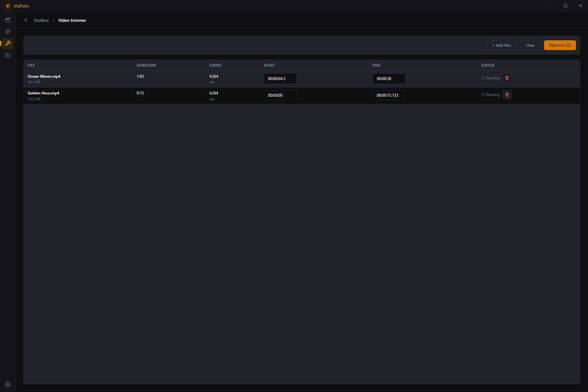Image resolution: width=588 pixels, height=392 pixels.
Task: Maximize the VidFabs window
Action: (x=565, y=6)
